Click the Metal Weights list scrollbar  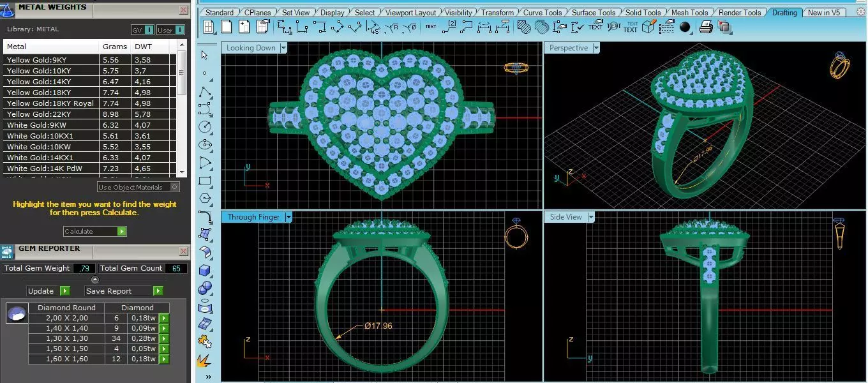click(182, 110)
